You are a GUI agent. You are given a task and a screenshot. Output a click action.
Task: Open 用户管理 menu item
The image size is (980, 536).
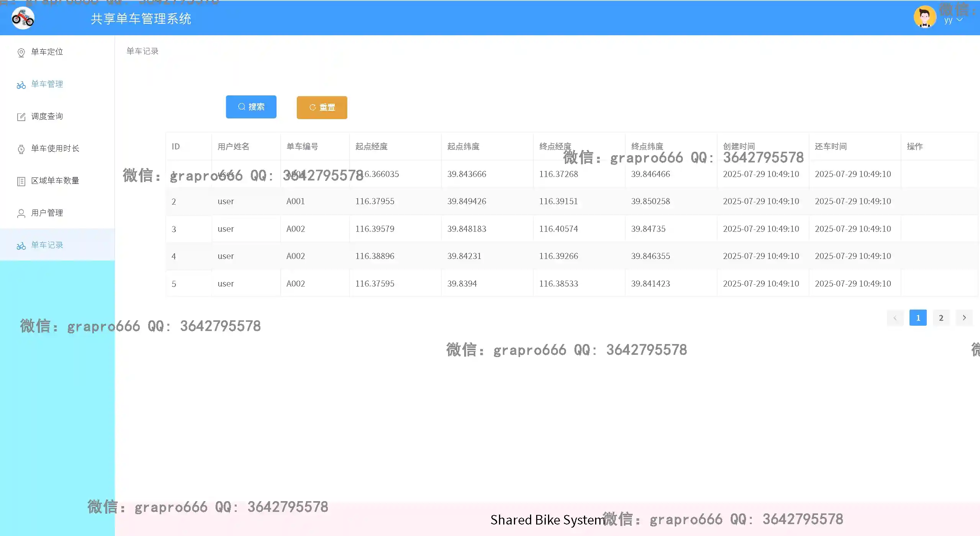click(47, 213)
